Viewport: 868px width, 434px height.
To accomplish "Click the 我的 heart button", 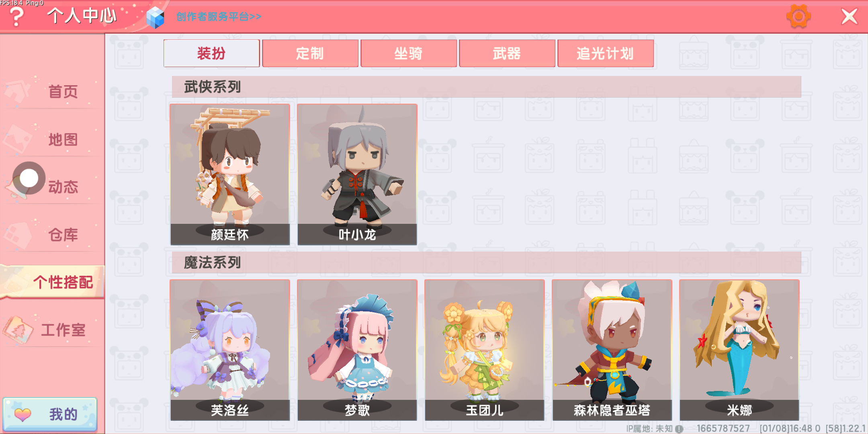I will tap(50, 414).
